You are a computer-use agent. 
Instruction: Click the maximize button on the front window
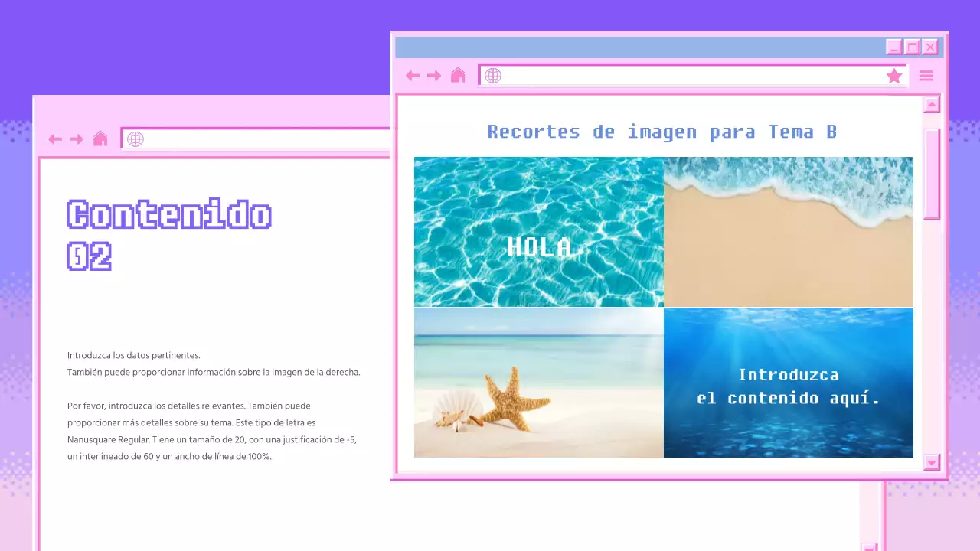[x=912, y=47]
